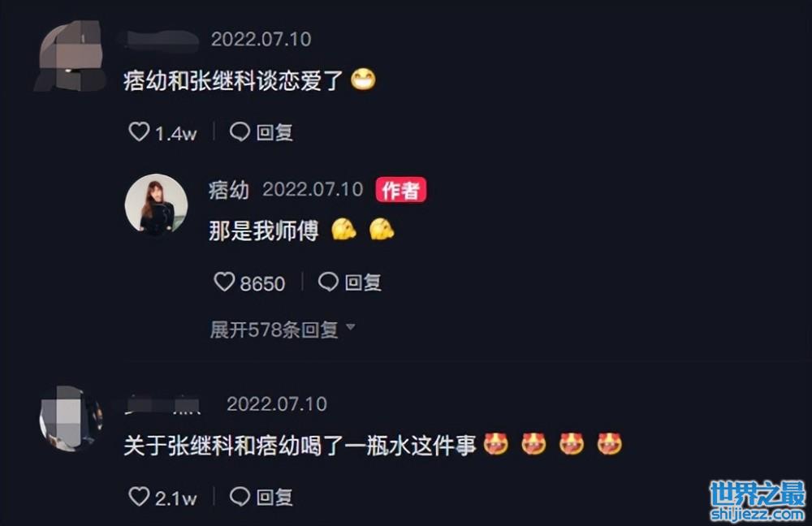Select the comment text 那是我师傅
The height and width of the screenshot is (526, 812).
pos(264,231)
